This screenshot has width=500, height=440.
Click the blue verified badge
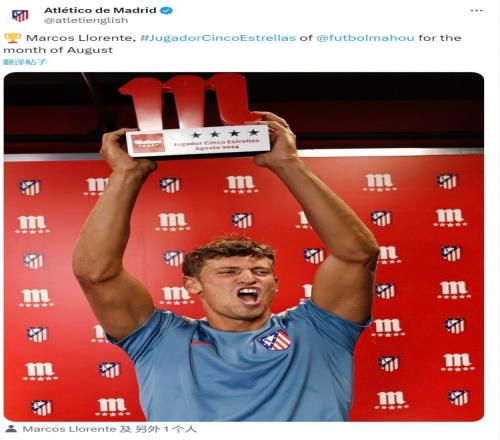coord(166,10)
